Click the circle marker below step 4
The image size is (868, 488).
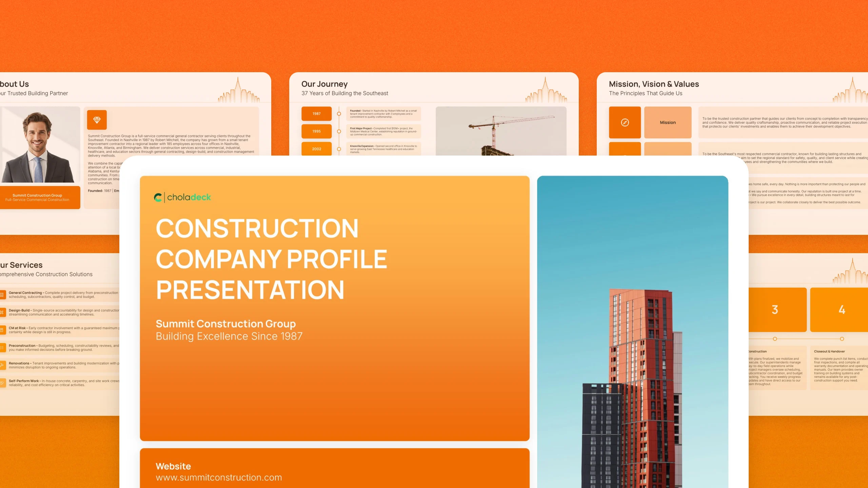coord(842,339)
